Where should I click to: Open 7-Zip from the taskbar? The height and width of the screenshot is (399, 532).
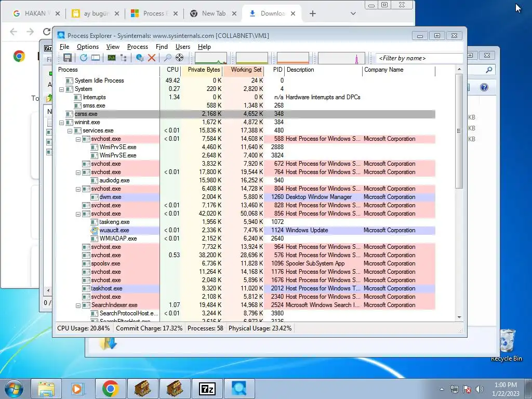(207, 389)
